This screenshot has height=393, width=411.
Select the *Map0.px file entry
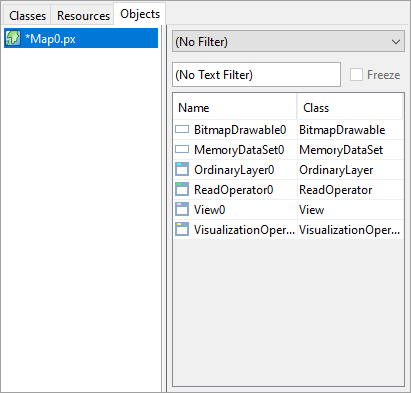(81, 38)
